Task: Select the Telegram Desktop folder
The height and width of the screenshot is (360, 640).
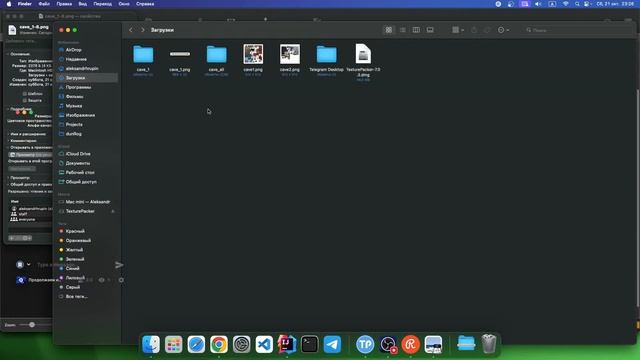Action: coord(327,54)
